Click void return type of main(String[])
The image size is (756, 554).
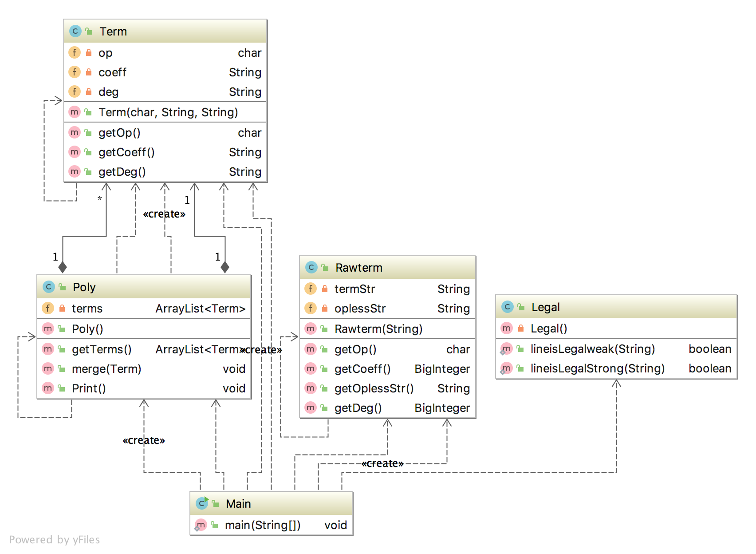[335, 525]
